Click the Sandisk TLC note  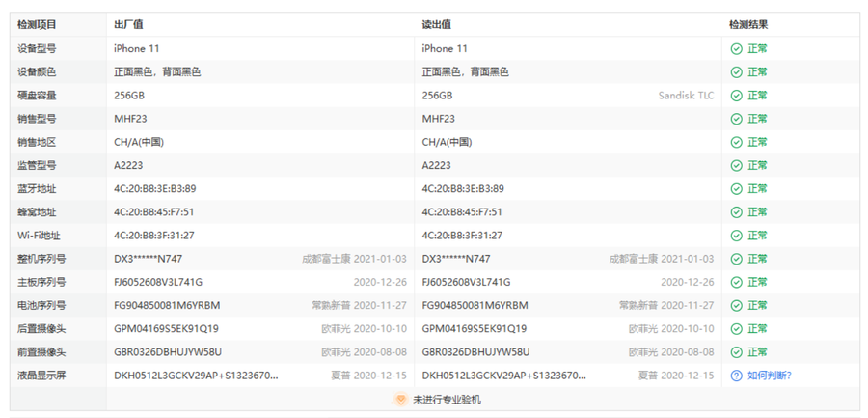coord(686,96)
